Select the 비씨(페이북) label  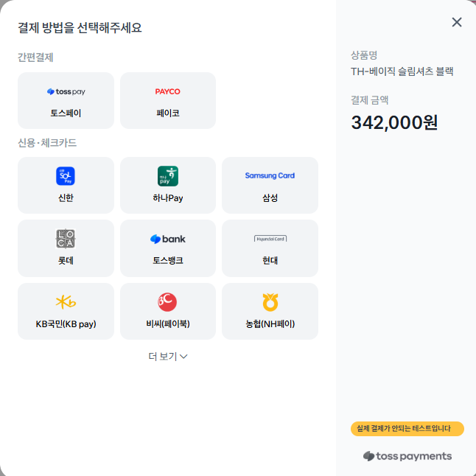(x=168, y=323)
